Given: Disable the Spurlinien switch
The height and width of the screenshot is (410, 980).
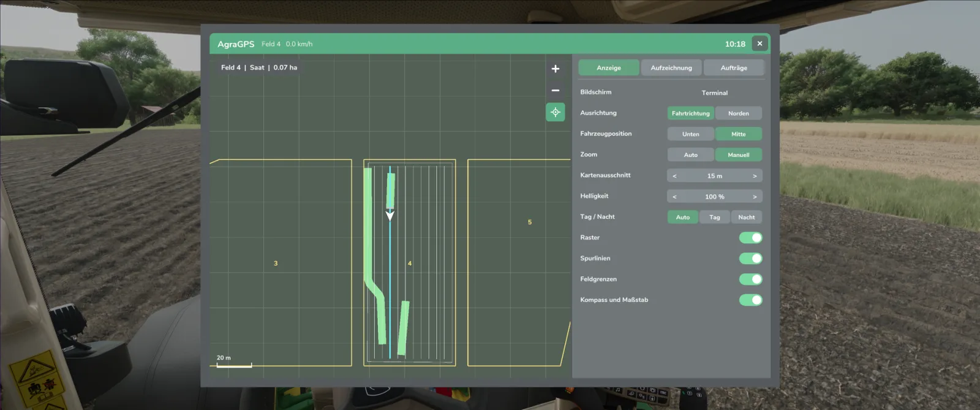Looking at the screenshot, I should 750,259.
